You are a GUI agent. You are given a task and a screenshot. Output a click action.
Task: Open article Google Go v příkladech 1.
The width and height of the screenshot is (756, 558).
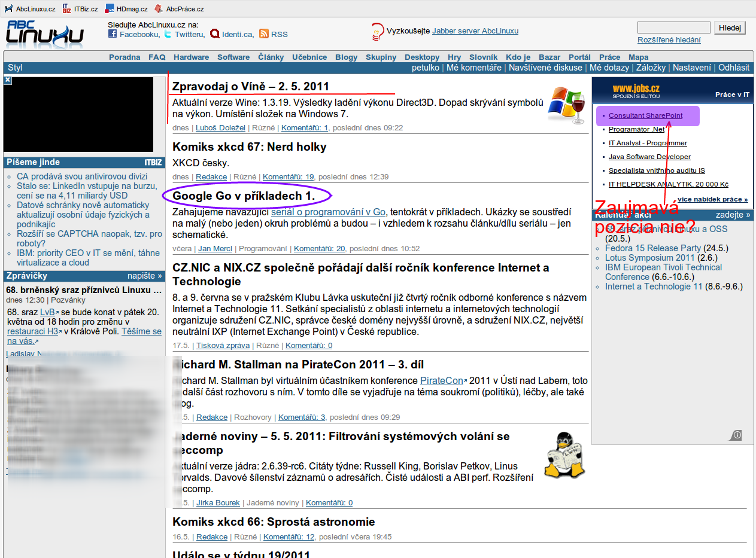tap(244, 196)
